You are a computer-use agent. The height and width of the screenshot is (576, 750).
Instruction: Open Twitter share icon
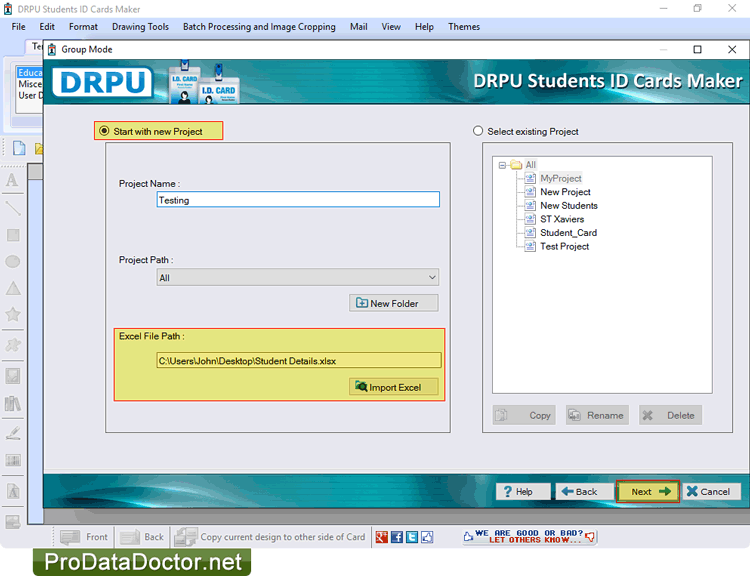(412, 537)
